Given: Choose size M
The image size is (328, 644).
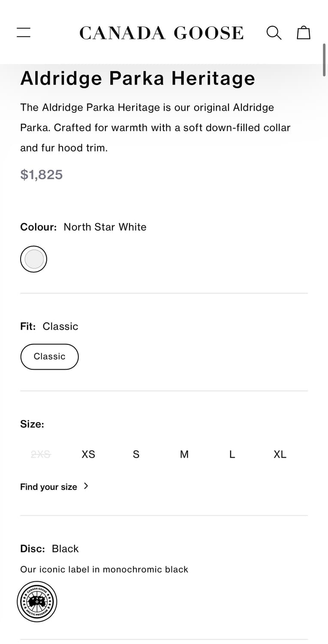Looking at the screenshot, I should point(184,454).
